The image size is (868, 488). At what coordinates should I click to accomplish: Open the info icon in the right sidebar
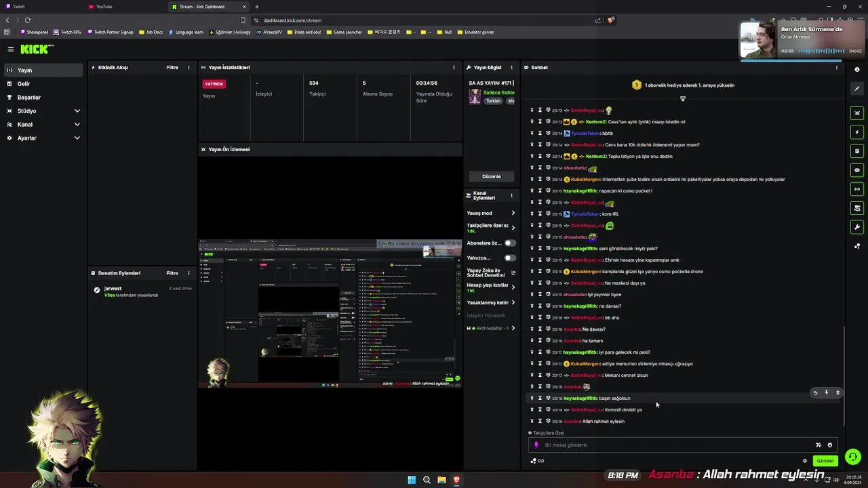857,69
